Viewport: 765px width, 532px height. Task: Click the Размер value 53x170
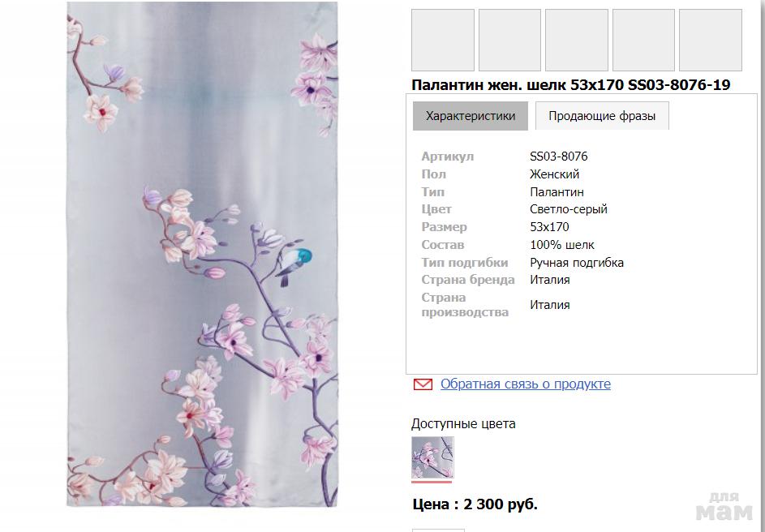point(549,227)
